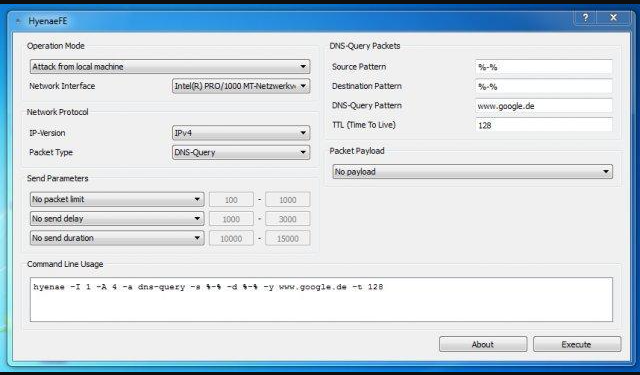This screenshot has height=375, width=640.
Task: Click the Send Parameters heading
Action: click(58, 178)
